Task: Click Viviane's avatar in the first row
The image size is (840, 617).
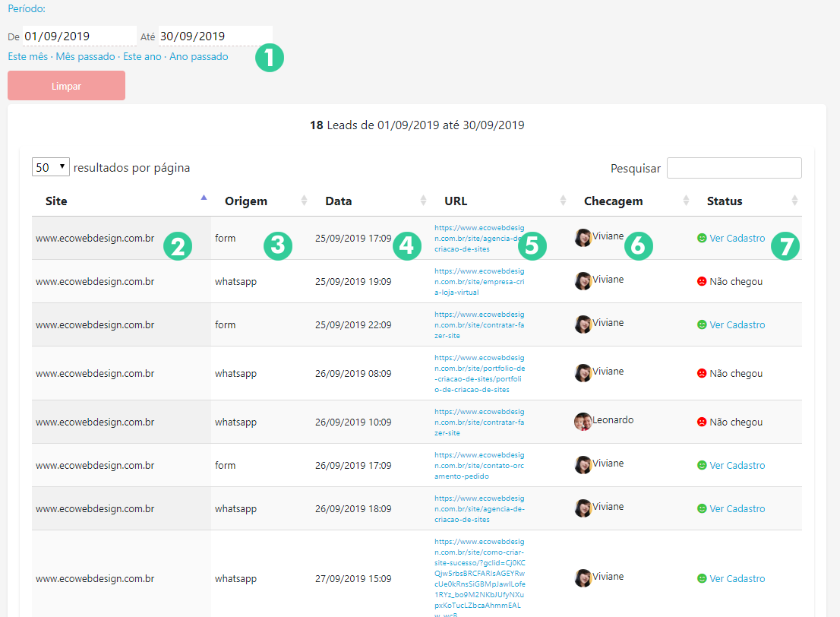Action: (x=583, y=238)
